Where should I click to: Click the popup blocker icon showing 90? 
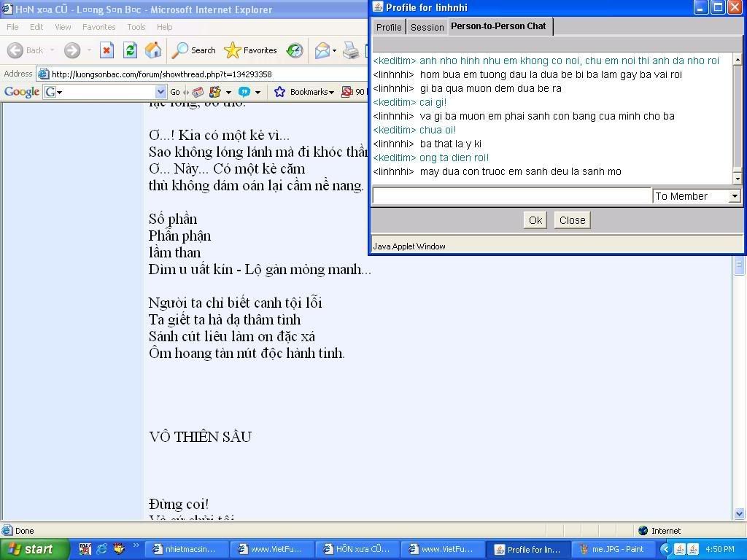tap(353, 92)
